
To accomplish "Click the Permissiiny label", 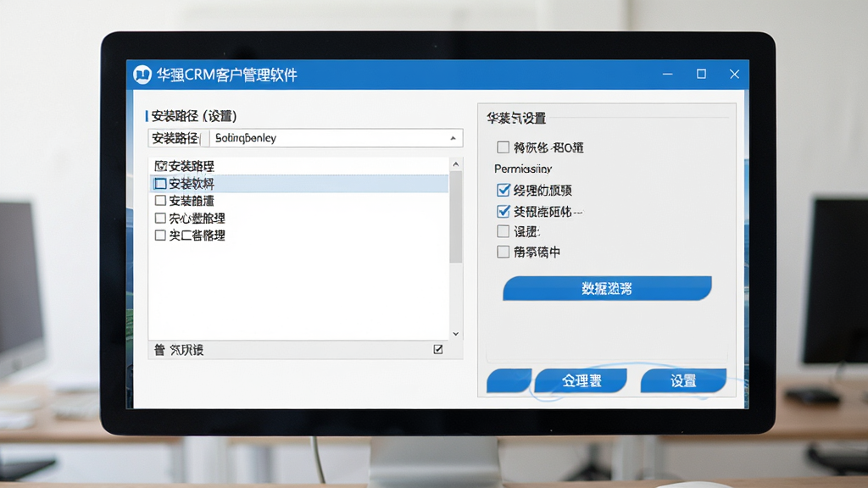I will [523, 169].
